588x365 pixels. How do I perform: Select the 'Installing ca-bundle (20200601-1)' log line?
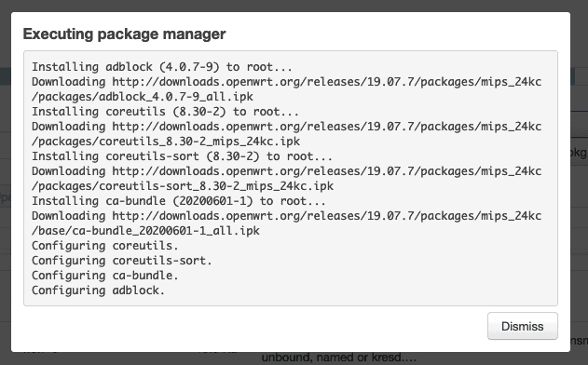click(179, 201)
